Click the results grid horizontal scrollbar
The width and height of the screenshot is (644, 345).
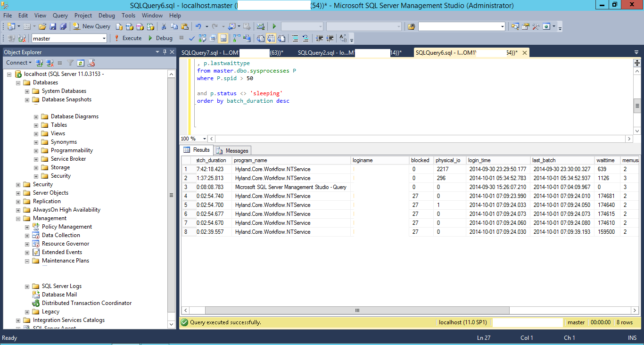(x=357, y=310)
